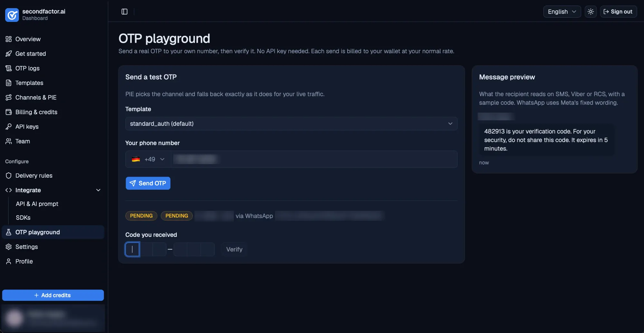Expand the standard_auth template dropdown
Screen dimensions: 644x333
pos(291,124)
